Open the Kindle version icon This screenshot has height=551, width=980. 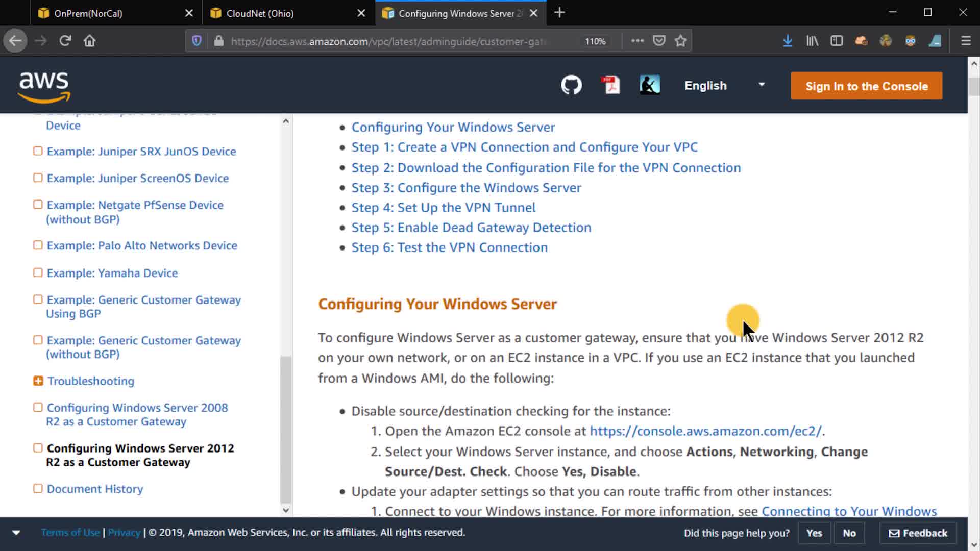click(649, 85)
